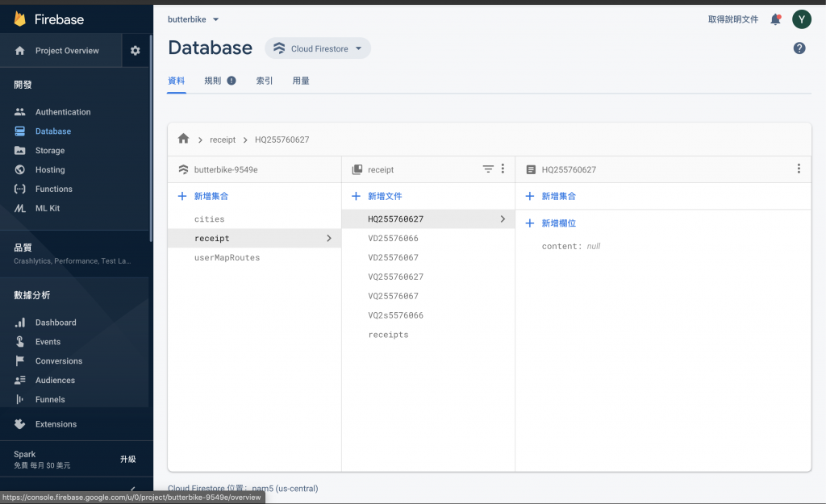Open Functions section
The image size is (826, 504).
pyautogui.click(x=54, y=189)
